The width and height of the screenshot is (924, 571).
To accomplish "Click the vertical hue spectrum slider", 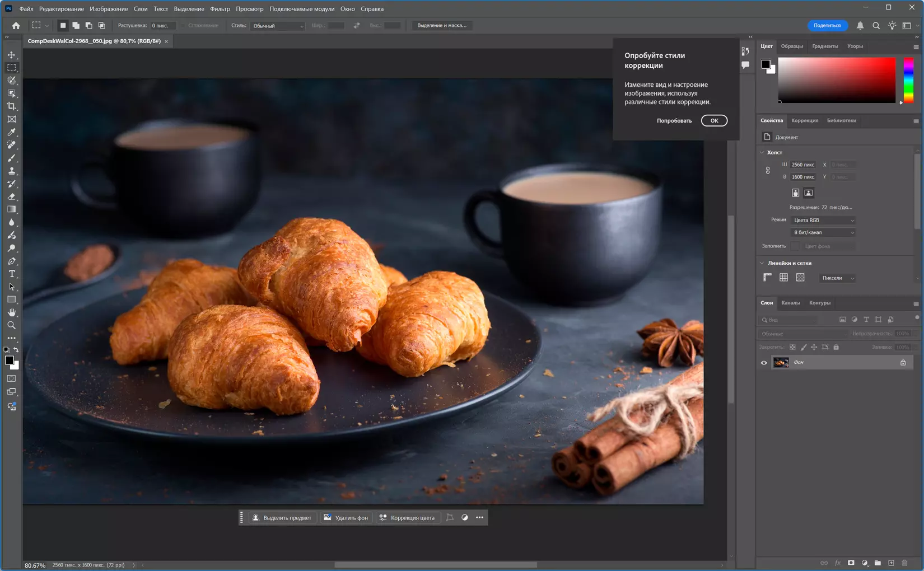I will pos(908,80).
